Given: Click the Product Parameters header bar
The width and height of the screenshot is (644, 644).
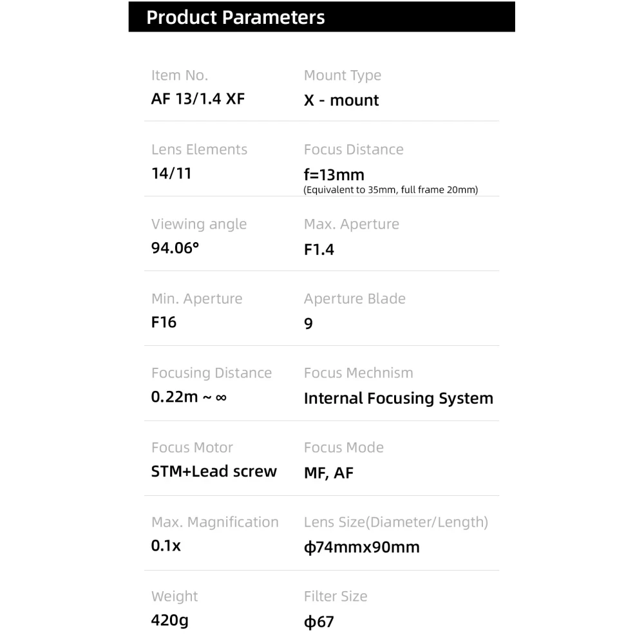Looking at the screenshot, I should [321, 17].
